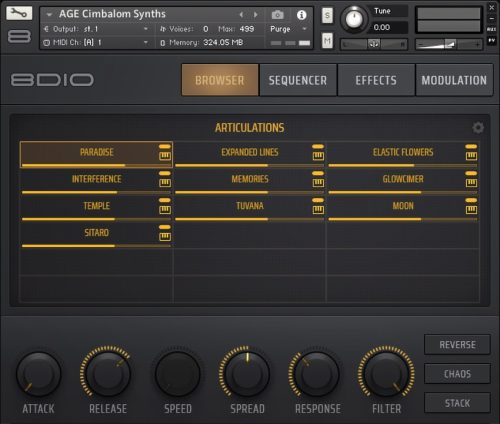The width and height of the screenshot is (500, 424).
Task: Click the Tune value 0.00 field
Action: pos(388,27)
